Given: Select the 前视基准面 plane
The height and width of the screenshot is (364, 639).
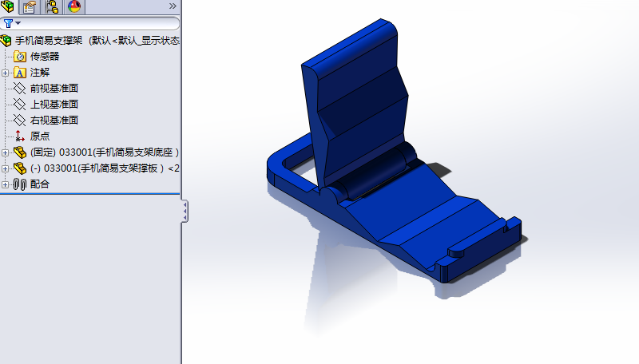Looking at the screenshot, I should pos(54,89).
